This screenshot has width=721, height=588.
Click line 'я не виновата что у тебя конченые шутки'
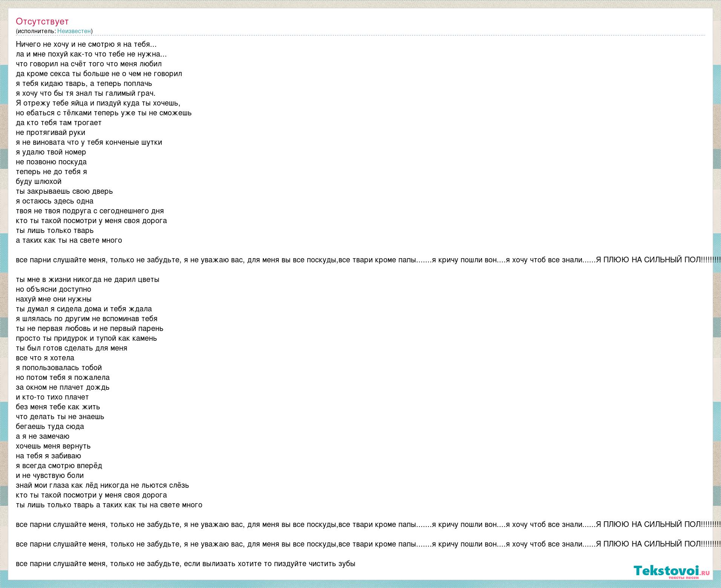(89, 142)
